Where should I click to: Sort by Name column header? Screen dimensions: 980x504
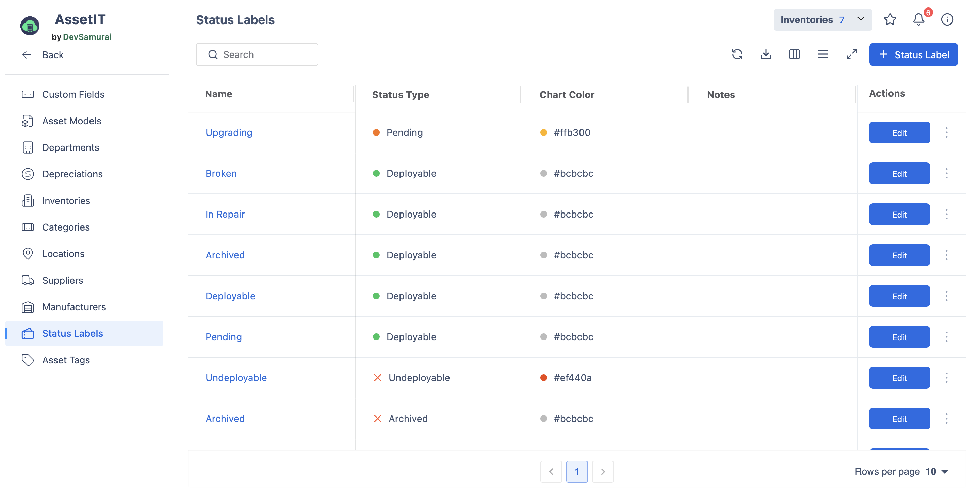218,94
